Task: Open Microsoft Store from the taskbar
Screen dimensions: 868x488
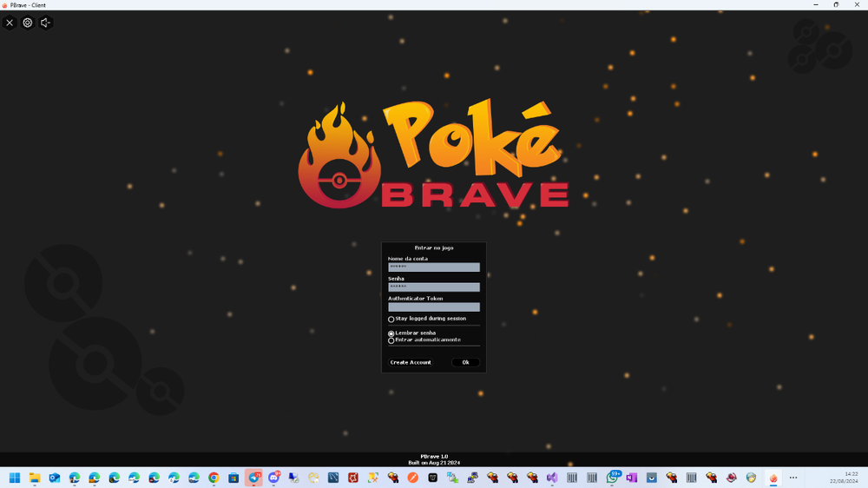Action: coord(233,478)
